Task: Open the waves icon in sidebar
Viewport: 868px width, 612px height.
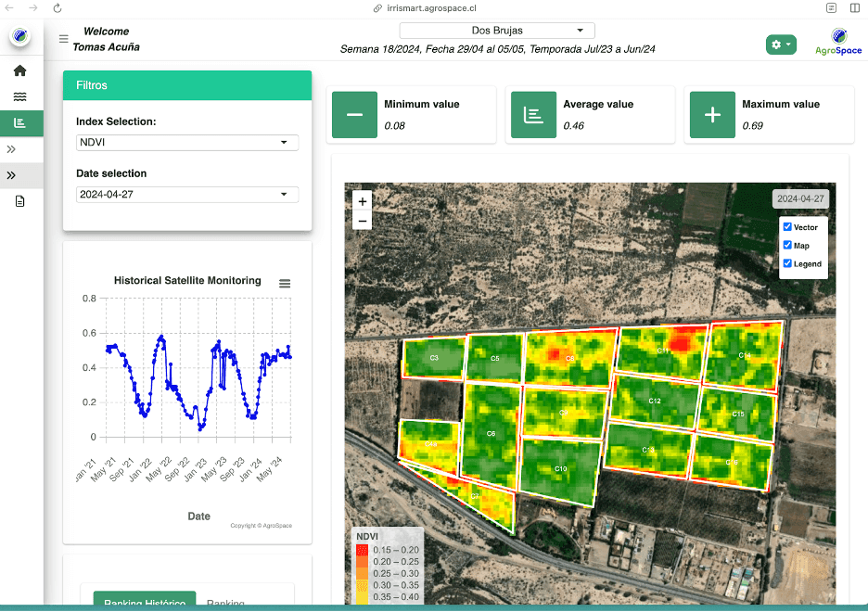Action: click(19, 96)
